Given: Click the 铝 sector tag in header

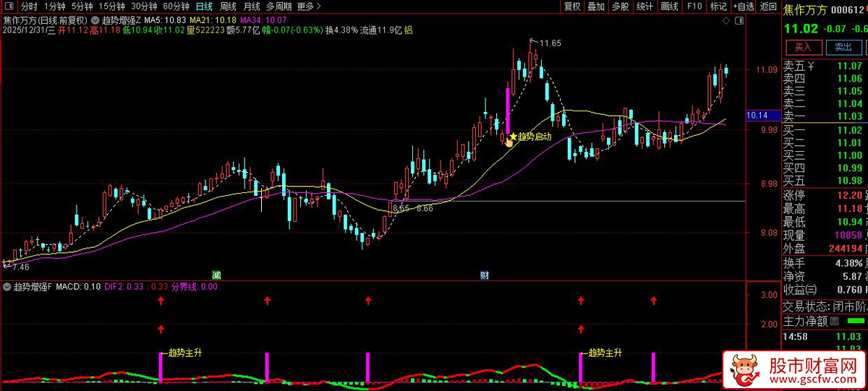Looking at the screenshot, I should point(409,30).
